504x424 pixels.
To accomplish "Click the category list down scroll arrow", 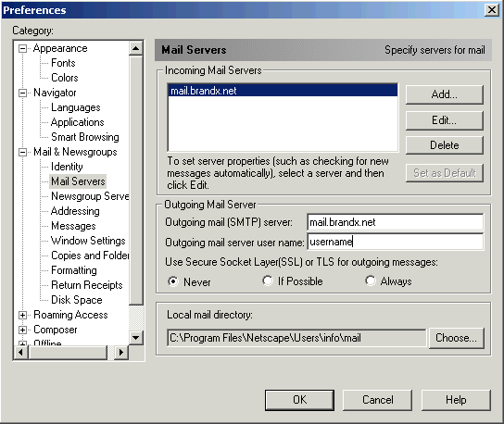I will [x=136, y=338].
